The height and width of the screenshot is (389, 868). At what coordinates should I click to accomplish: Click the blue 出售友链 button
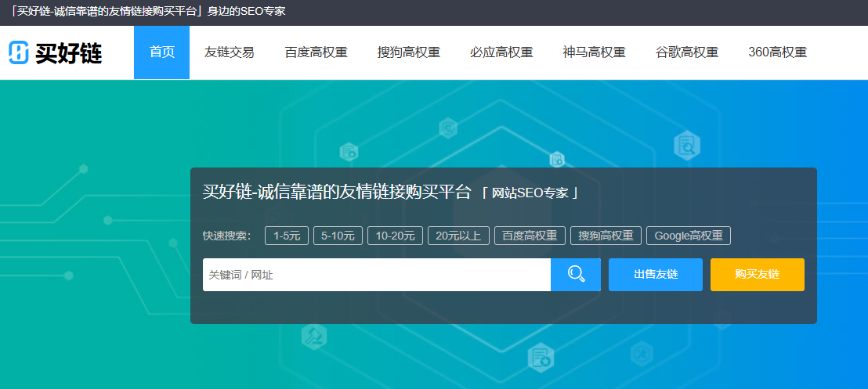coord(656,275)
